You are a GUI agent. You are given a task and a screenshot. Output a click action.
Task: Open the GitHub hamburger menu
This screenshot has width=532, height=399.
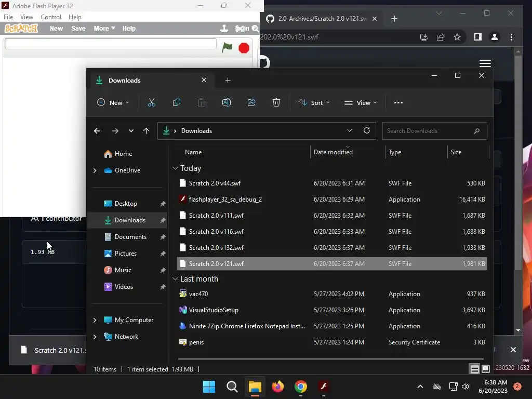(485, 63)
